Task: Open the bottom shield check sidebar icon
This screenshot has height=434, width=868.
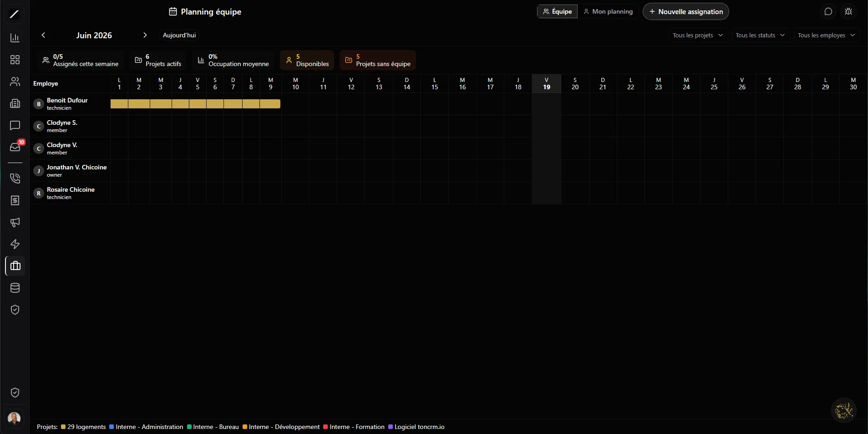Action: [15, 393]
